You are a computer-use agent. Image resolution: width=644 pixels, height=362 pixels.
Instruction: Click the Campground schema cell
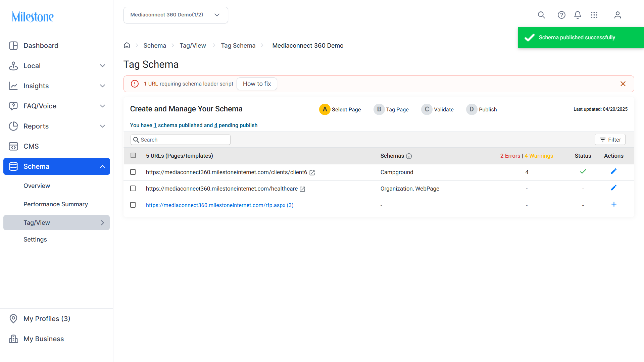click(x=397, y=172)
